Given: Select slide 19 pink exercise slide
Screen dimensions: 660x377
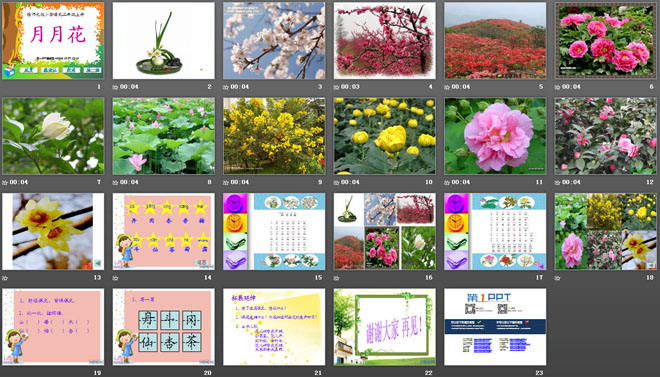Looking at the screenshot, I should 53,327.
